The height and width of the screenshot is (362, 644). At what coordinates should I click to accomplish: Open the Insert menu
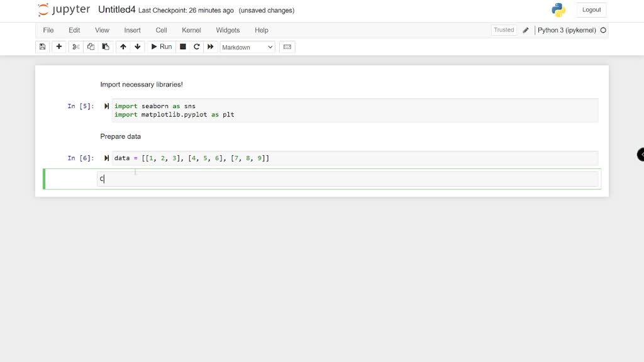click(132, 30)
